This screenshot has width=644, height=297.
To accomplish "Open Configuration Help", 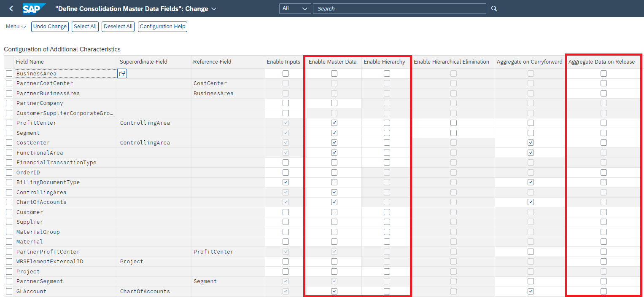I will pyautogui.click(x=162, y=27).
